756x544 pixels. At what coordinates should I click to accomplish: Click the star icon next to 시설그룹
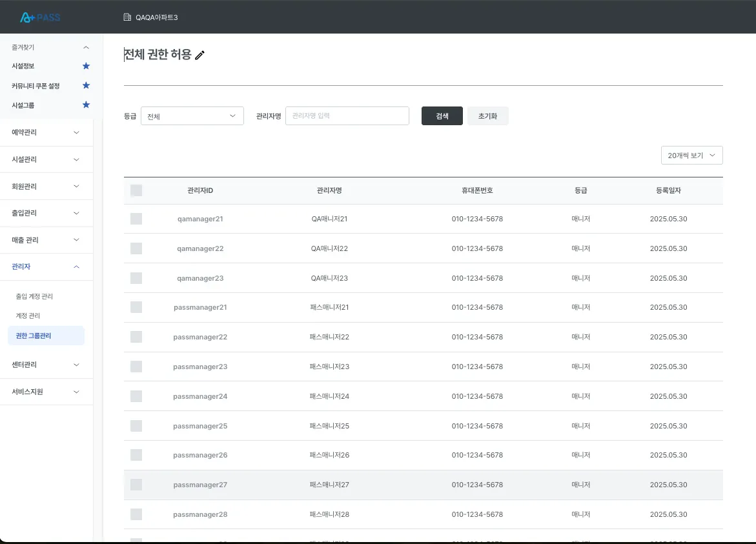pos(86,105)
